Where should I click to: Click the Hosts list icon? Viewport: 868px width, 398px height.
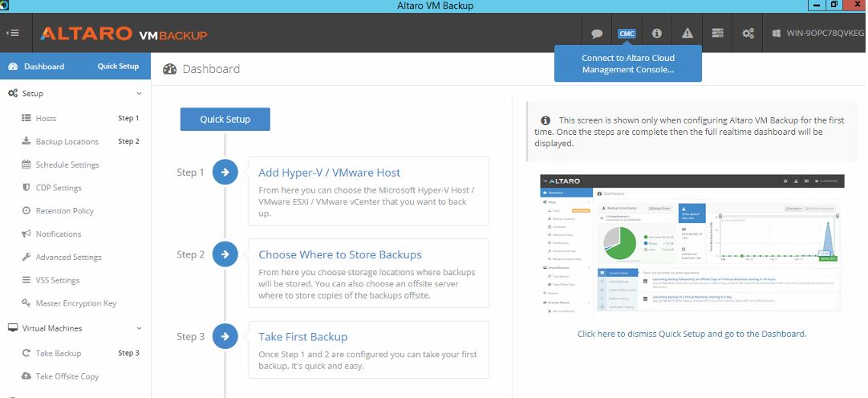tap(26, 118)
